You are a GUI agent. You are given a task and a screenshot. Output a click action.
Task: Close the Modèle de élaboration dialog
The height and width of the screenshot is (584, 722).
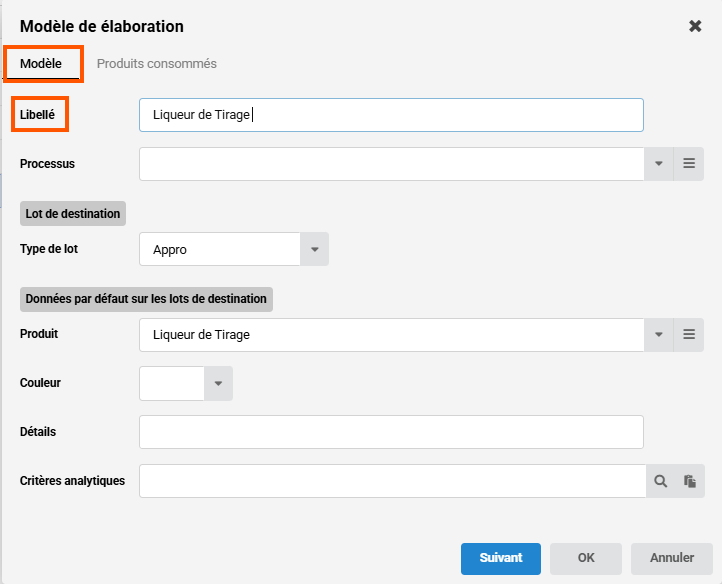click(695, 26)
